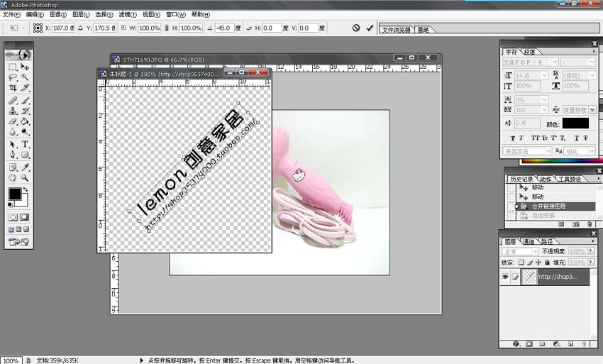Select the Brush tool
The height and width of the screenshot is (364, 603).
(x=25, y=101)
